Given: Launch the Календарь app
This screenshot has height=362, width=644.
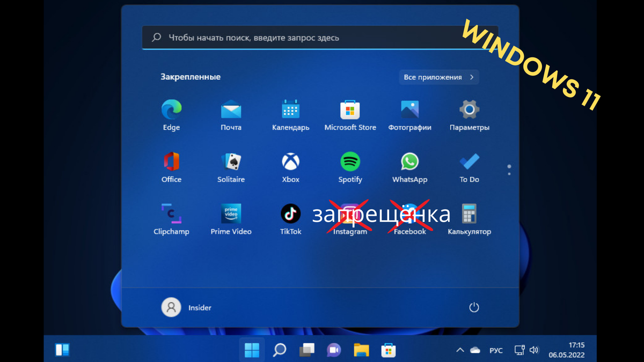Looking at the screenshot, I should (x=290, y=115).
